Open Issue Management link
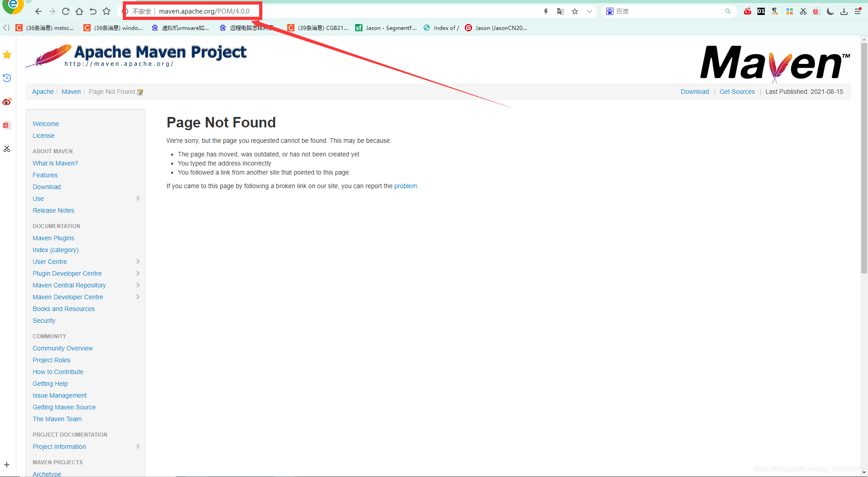The width and height of the screenshot is (868, 477). point(59,395)
